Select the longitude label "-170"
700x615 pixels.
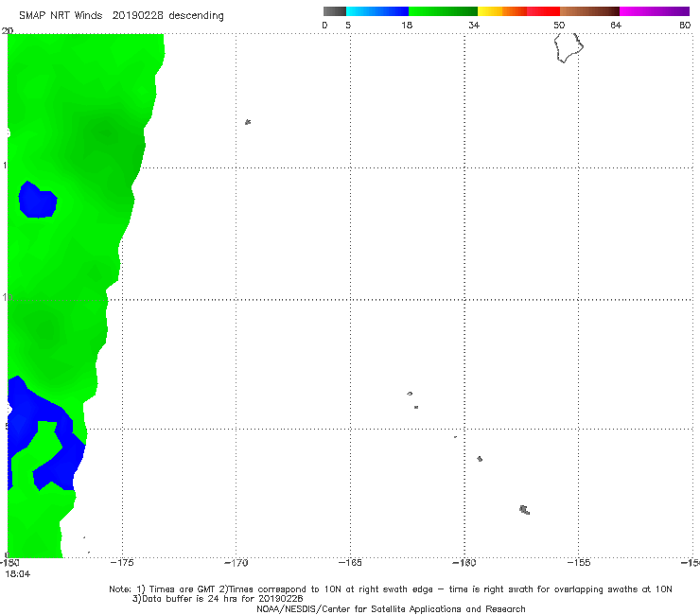[x=236, y=563]
